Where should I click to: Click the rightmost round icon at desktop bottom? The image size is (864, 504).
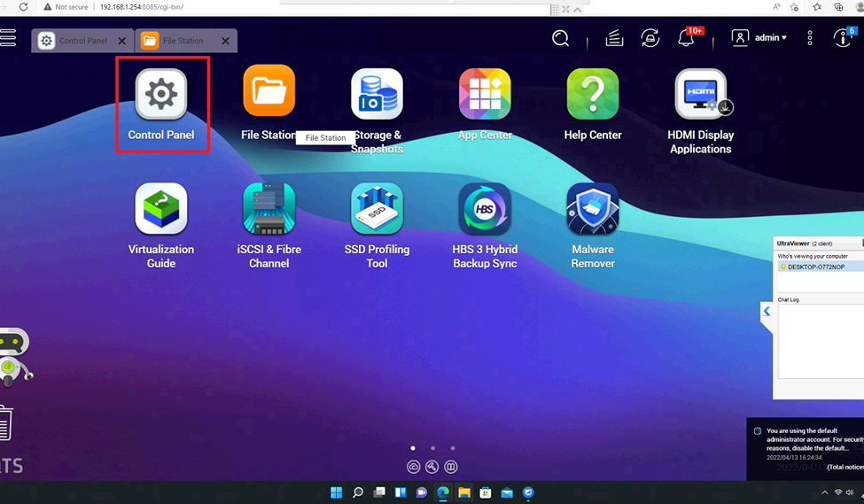click(x=451, y=467)
